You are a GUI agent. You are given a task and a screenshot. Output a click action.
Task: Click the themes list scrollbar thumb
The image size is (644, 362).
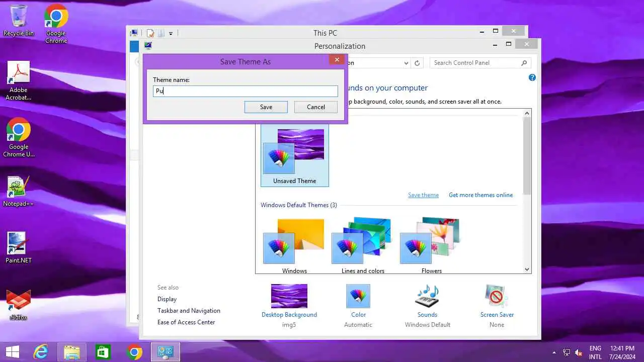click(527, 156)
